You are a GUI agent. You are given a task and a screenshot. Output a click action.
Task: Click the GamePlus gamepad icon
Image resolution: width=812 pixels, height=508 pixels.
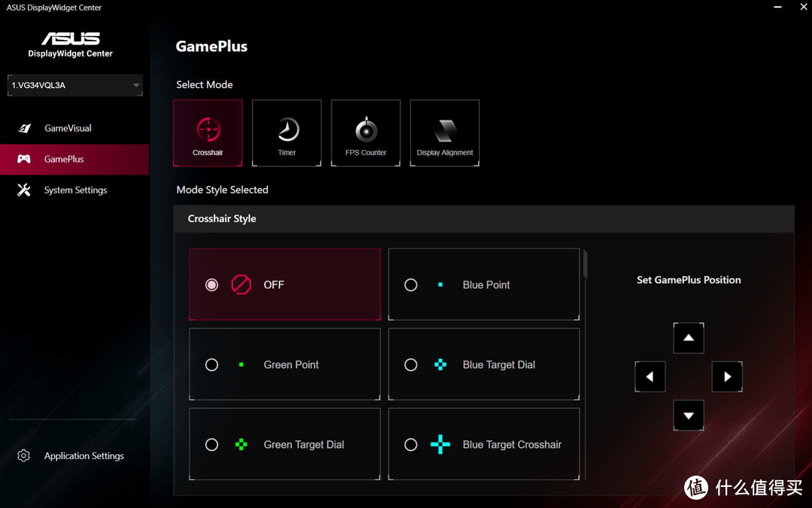(24, 159)
